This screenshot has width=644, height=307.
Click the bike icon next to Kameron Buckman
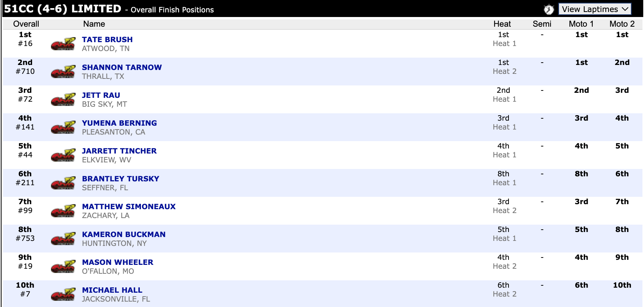[63, 239]
